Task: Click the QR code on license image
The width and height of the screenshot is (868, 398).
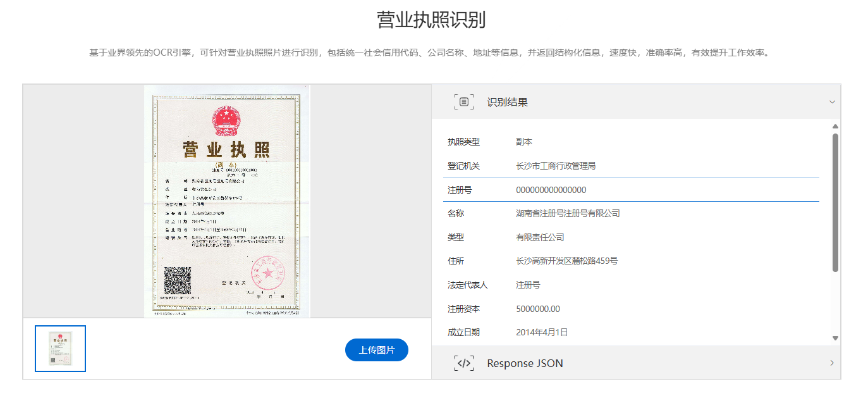Action: [178, 280]
